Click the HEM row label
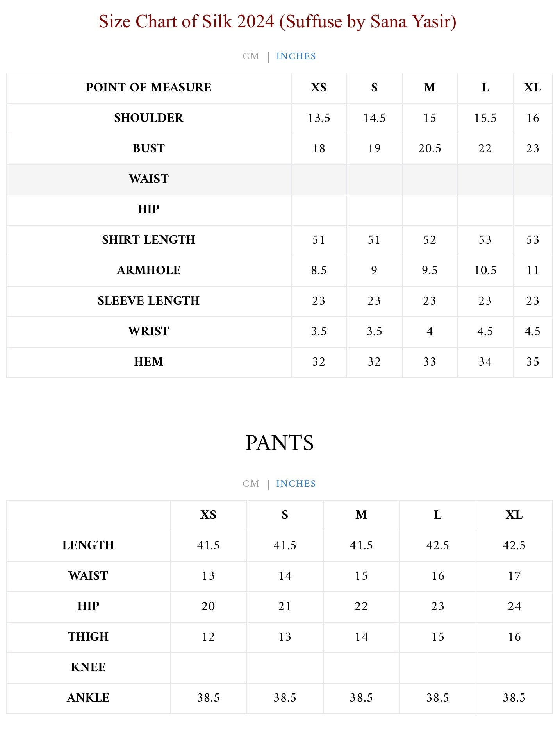This screenshot has width=560, height=738. pos(149,362)
